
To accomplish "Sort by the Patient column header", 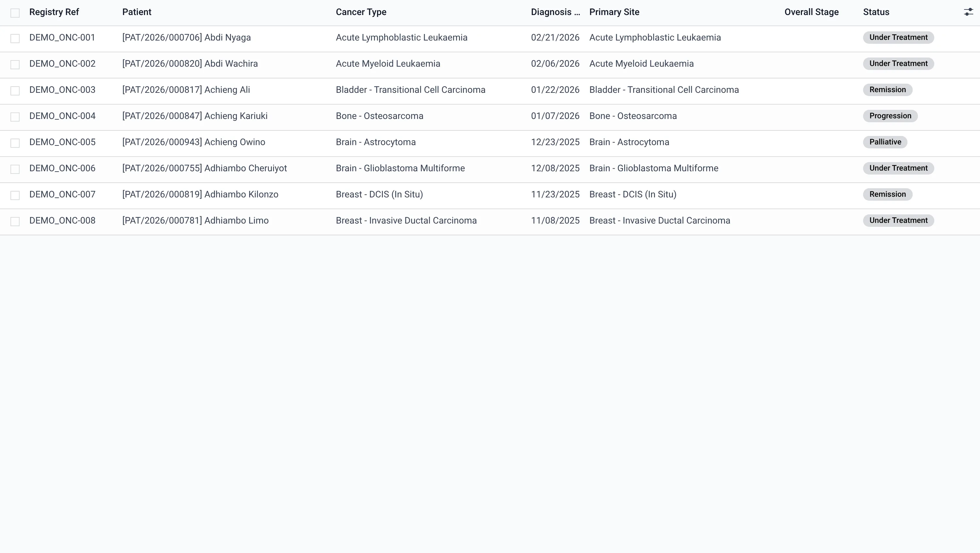I will (x=137, y=12).
